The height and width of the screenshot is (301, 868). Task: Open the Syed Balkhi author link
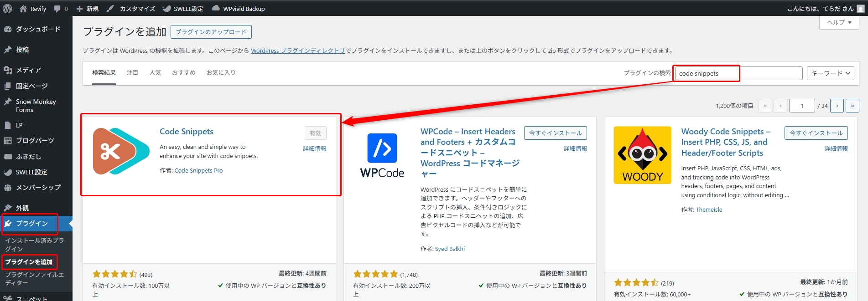[x=450, y=249]
